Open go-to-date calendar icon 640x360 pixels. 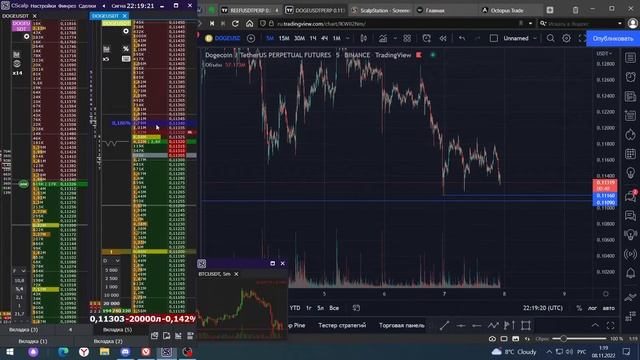[356, 308]
